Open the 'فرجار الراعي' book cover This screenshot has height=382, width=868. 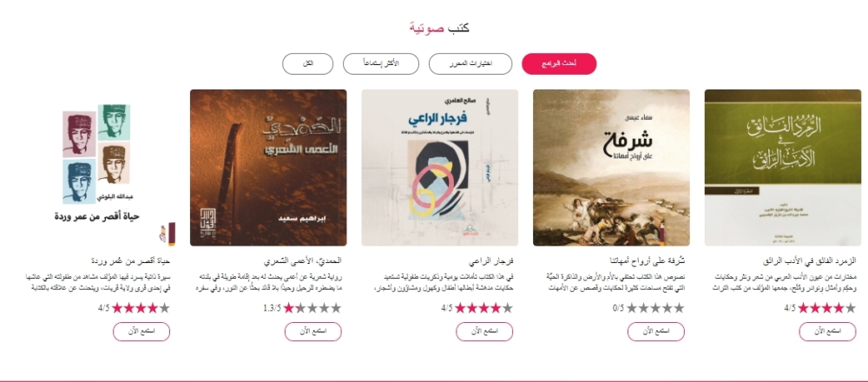click(x=440, y=168)
